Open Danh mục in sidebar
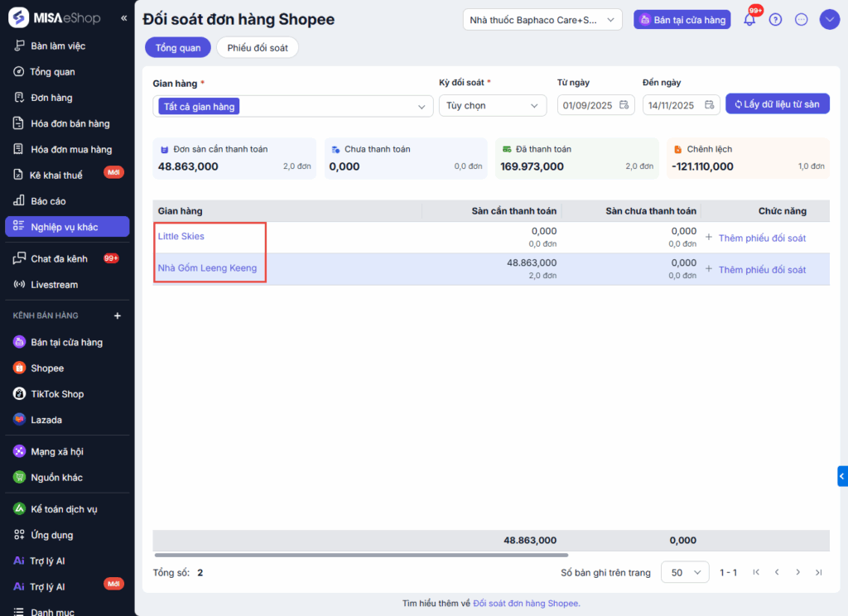 click(x=67, y=611)
